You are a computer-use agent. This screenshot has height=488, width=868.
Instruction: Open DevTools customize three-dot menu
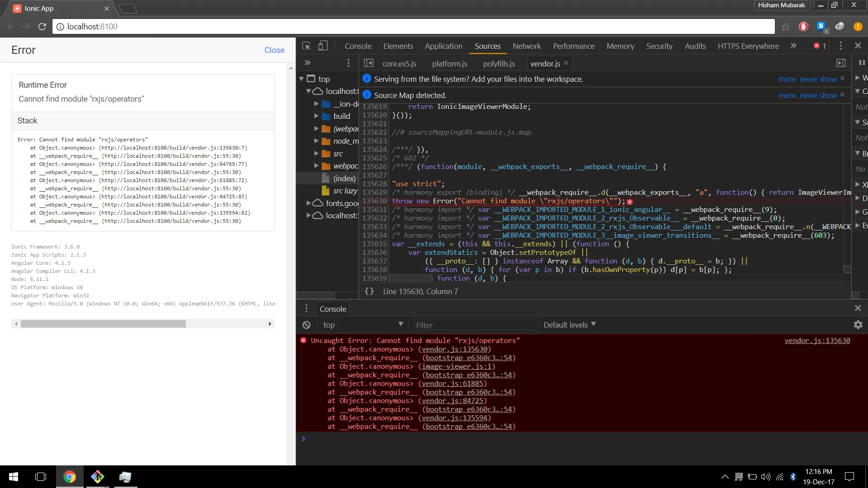840,46
